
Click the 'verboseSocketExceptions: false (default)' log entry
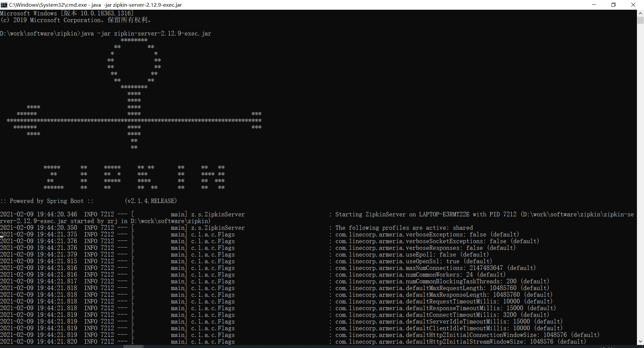437,241
